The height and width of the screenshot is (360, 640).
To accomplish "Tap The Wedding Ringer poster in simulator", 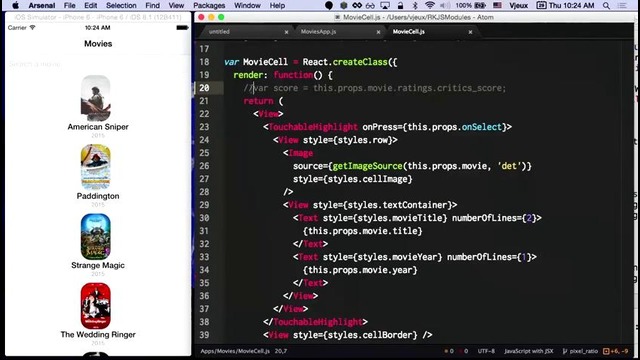I will 96,306.
